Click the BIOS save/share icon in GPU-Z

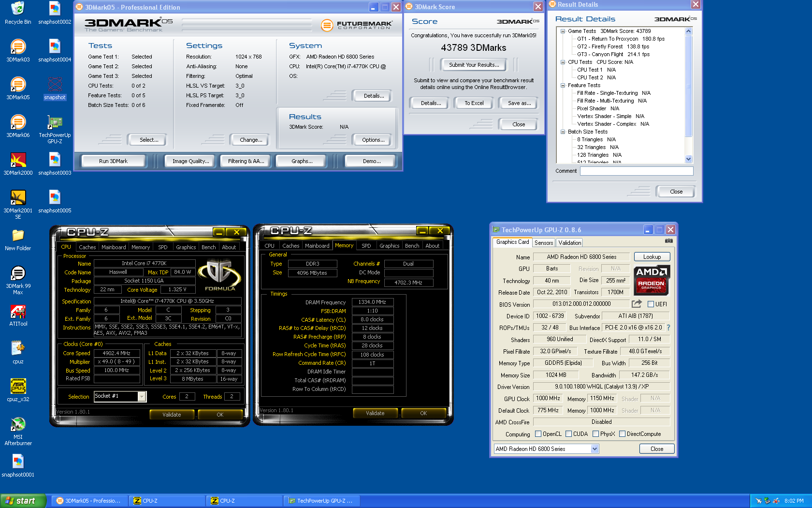637,304
